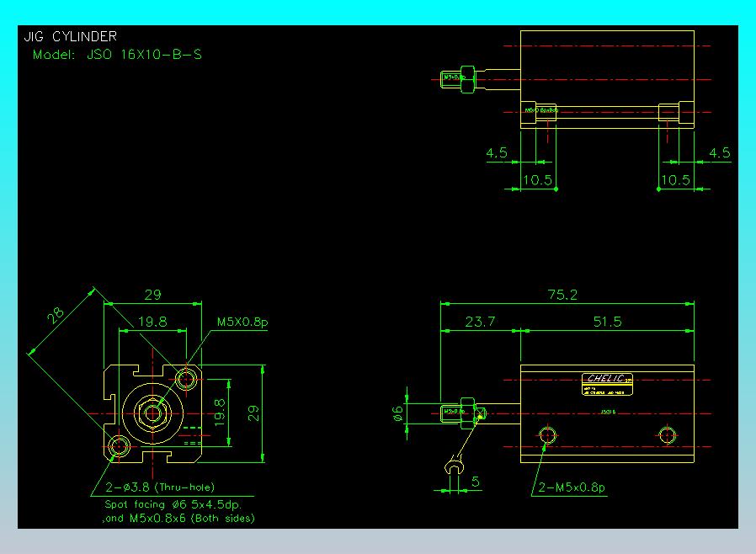
Task: Select the horizontal 29 dimension above front view
Action: tap(153, 295)
